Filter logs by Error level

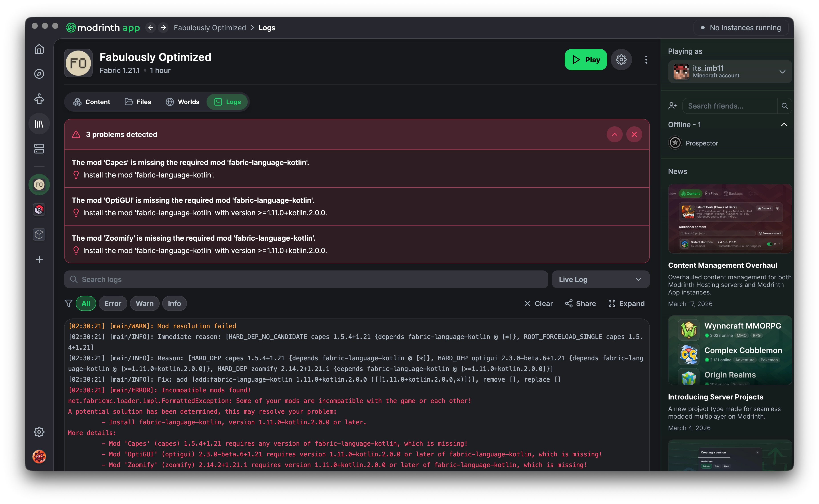pyautogui.click(x=113, y=303)
